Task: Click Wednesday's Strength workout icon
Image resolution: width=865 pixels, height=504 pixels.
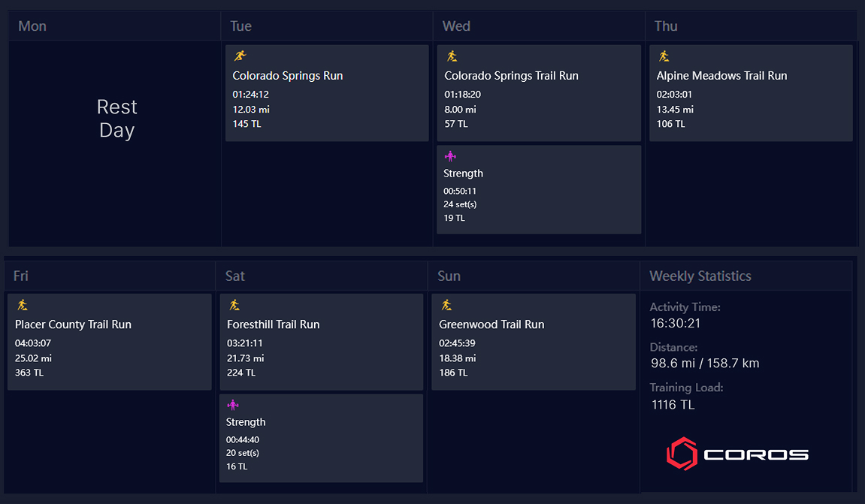Action: (x=450, y=156)
